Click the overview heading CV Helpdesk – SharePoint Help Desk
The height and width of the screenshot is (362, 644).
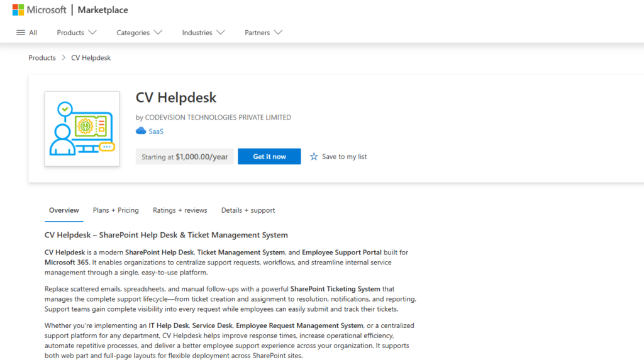[166, 235]
